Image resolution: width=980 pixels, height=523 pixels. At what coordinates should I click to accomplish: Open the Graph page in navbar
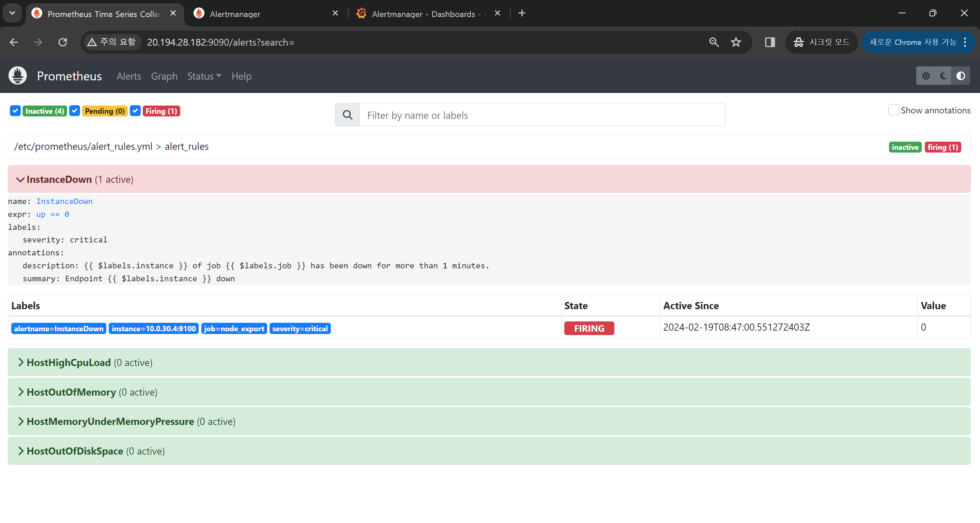tap(164, 76)
